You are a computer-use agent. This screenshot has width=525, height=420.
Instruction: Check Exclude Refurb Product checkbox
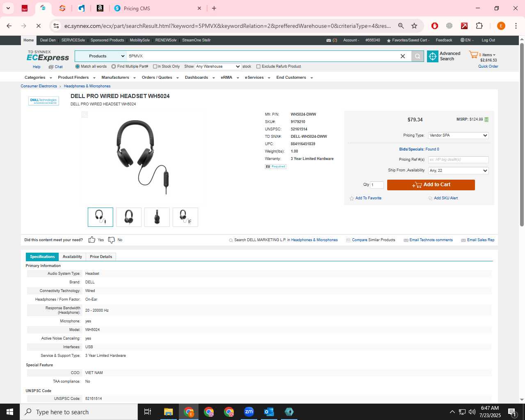(x=258, y=66)
